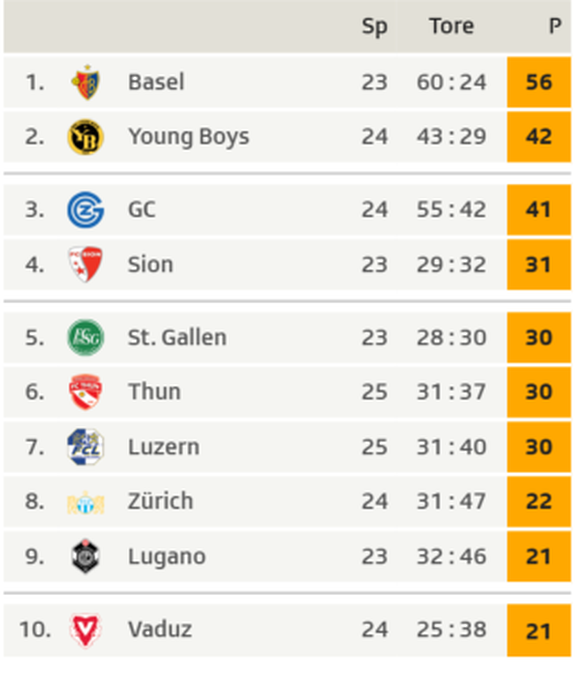Sort by the Sp column header
Screen dimensions: 582x673
374,27
